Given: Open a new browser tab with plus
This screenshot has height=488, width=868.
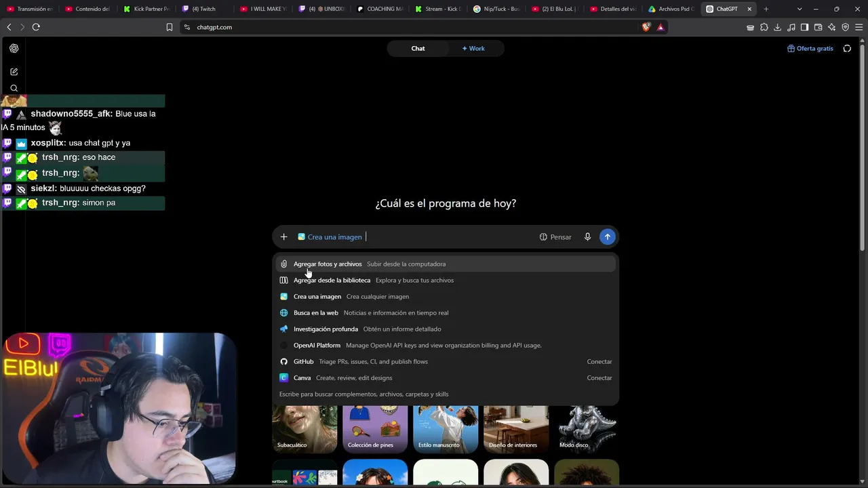Looking at the screenshot, I should (x=766, y=9).
